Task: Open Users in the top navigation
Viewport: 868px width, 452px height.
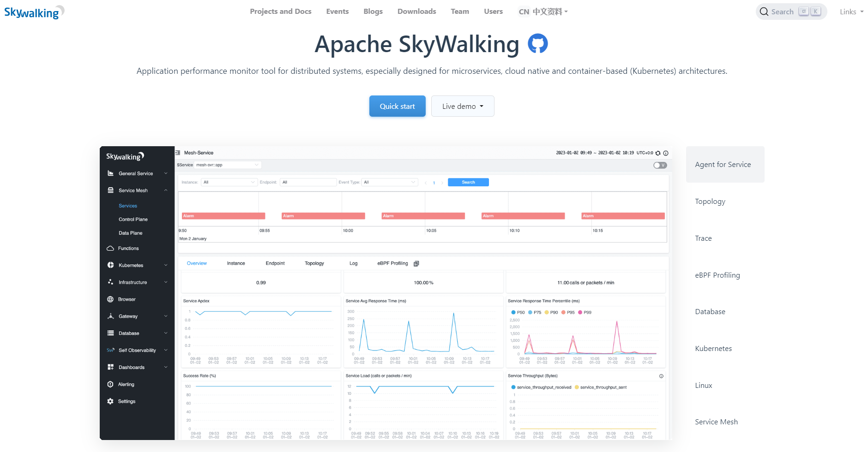Action: coord(493,12)
